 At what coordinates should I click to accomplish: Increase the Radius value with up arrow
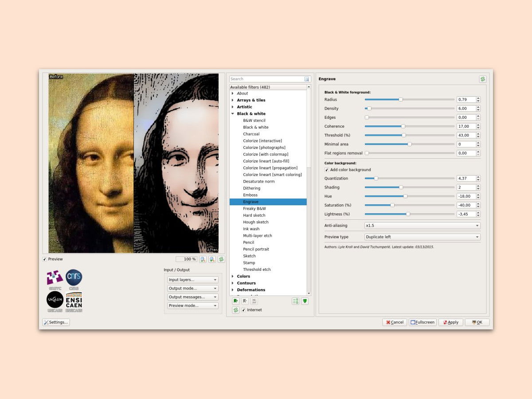(x=478, y=98)
